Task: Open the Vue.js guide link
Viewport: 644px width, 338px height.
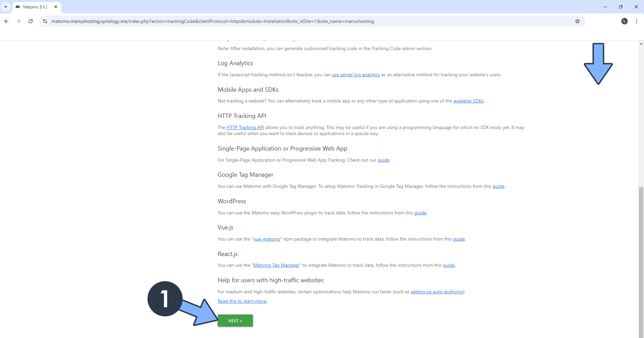Action: 459,239
